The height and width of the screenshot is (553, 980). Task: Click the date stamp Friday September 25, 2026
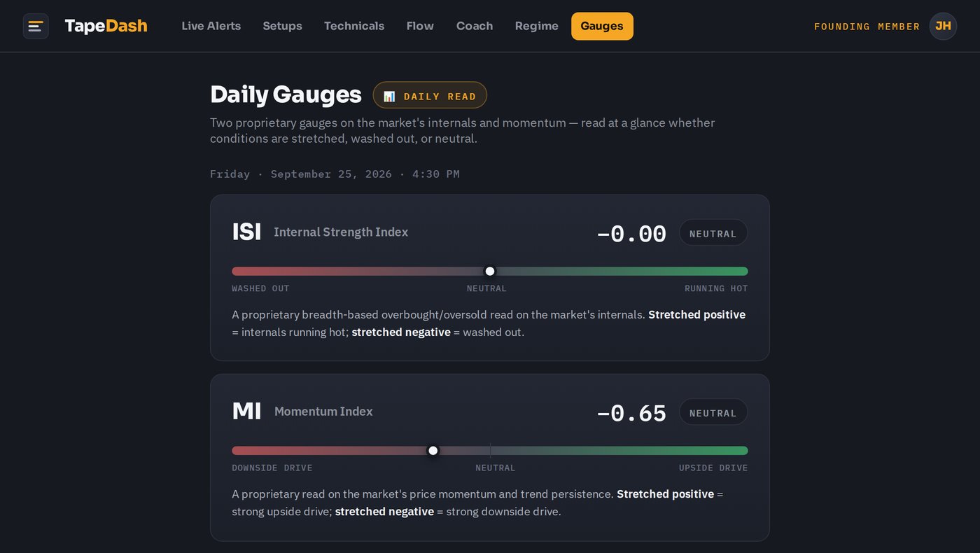click(x=335, y=174)
